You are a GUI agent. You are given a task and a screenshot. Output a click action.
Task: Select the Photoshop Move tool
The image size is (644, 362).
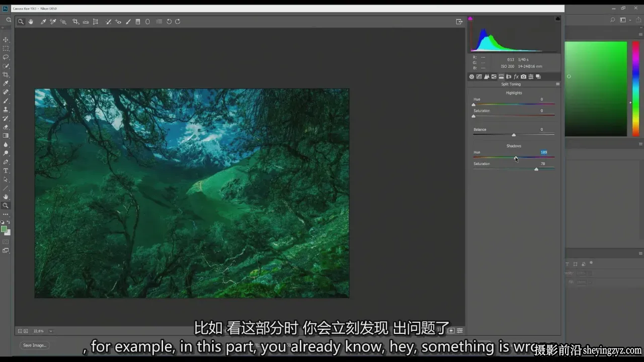[6, 40]
